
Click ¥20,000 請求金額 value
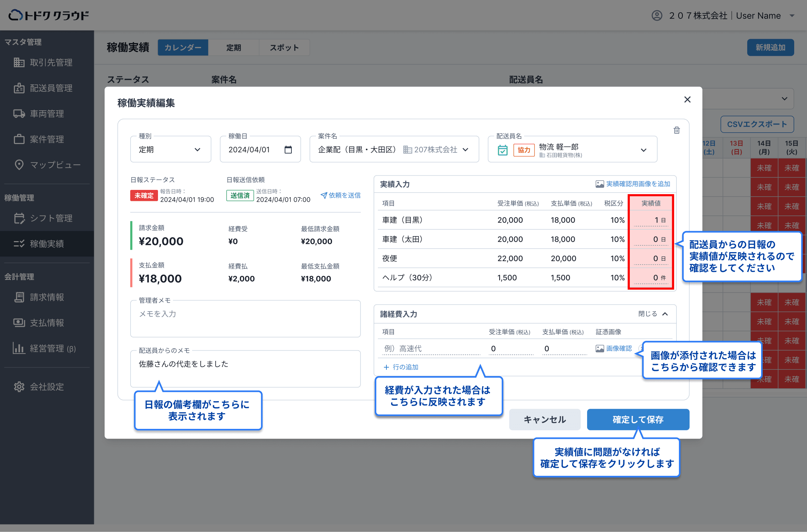161,241
